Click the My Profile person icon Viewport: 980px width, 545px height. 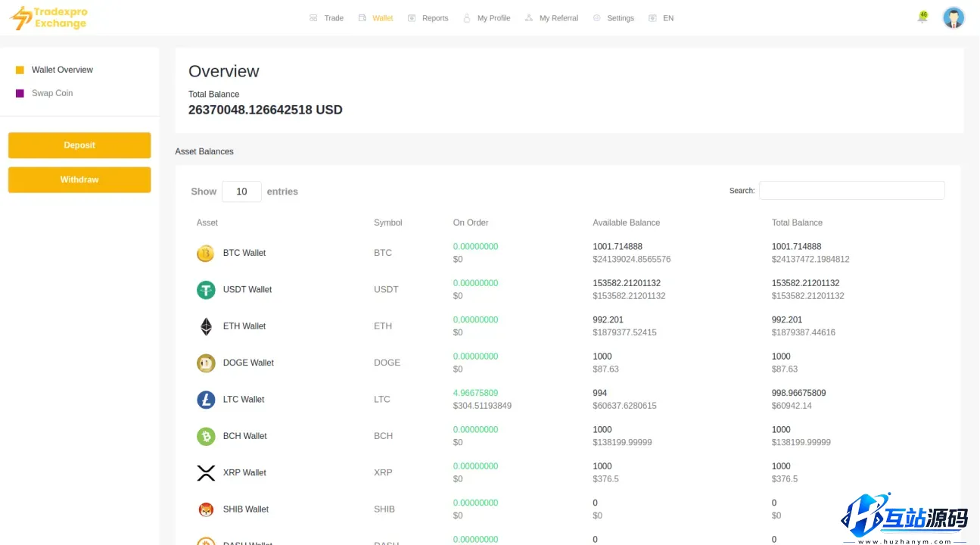point(467,18)
